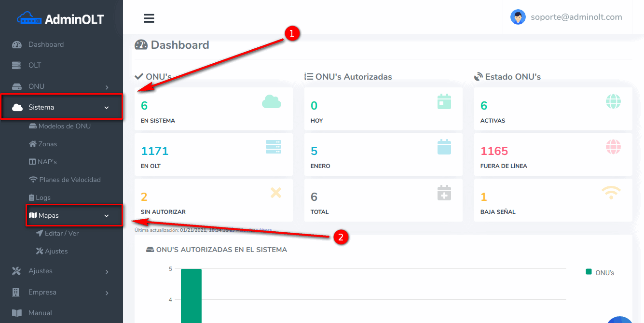Click the cloud icon in EN SISTEMA card
This screenshot has height=323, width=644.
(x=271, y=101)
